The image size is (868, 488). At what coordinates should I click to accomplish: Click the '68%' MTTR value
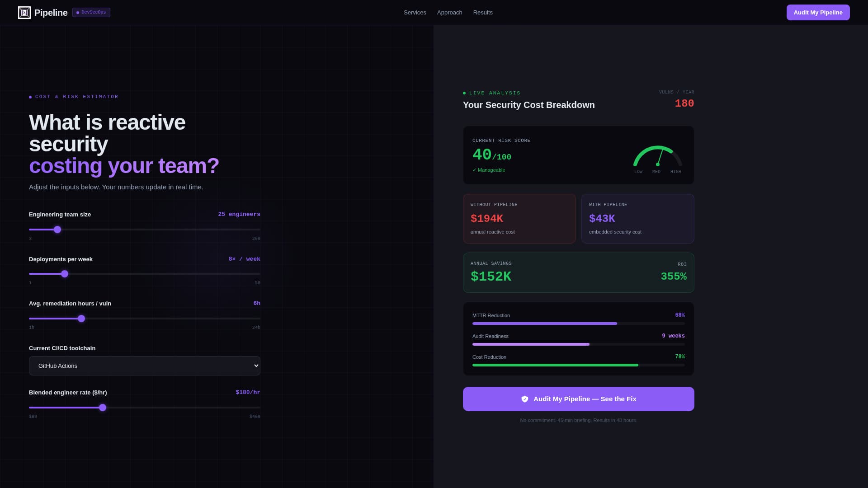[680, 315]
